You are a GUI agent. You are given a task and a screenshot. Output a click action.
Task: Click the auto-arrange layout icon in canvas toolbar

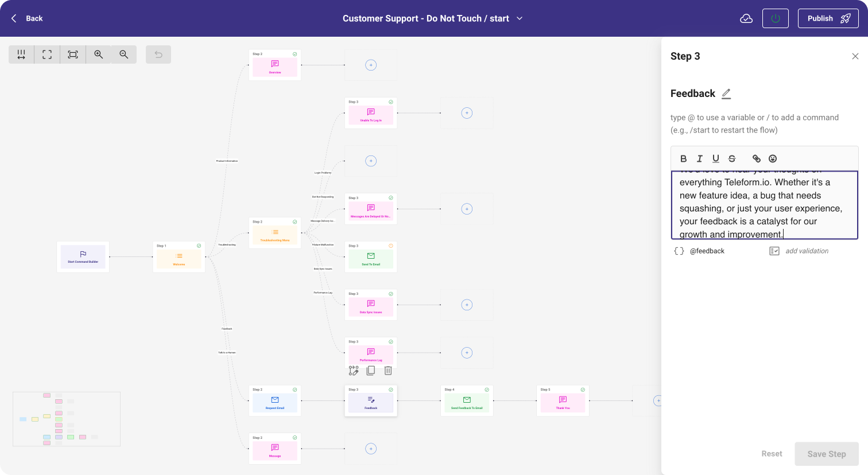click(21, 54)
